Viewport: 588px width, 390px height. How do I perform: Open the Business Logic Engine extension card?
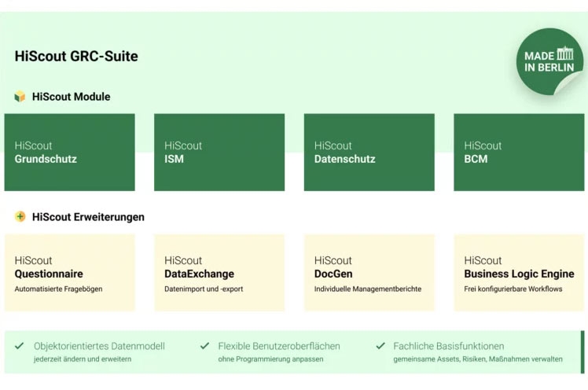tap(519, 273)
